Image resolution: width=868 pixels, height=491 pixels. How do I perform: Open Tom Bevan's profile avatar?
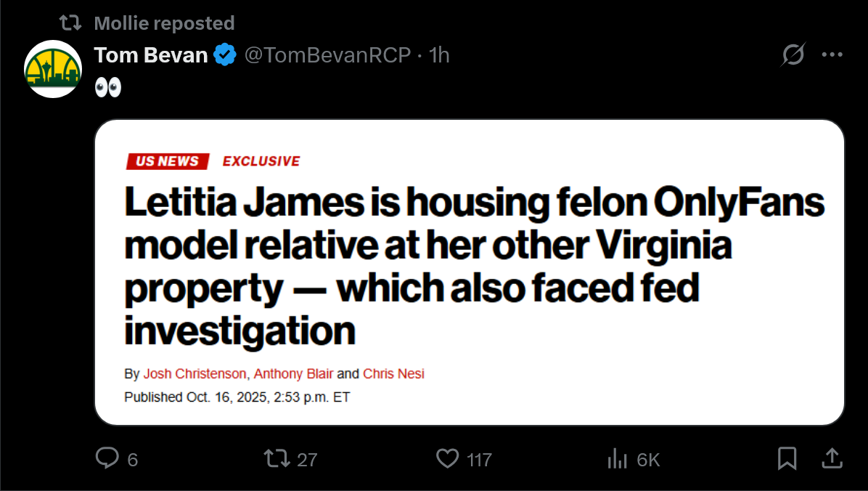click(x=53, y=69)
